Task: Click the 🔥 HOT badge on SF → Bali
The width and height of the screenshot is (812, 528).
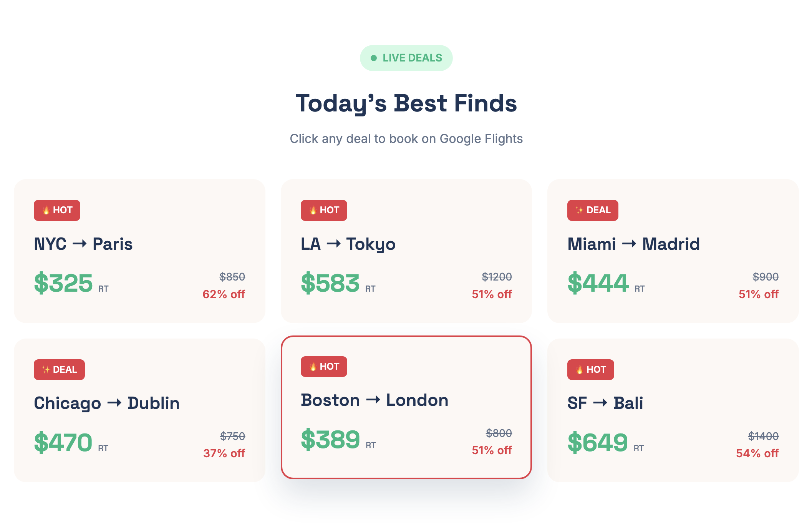Action: coord(590,370)
